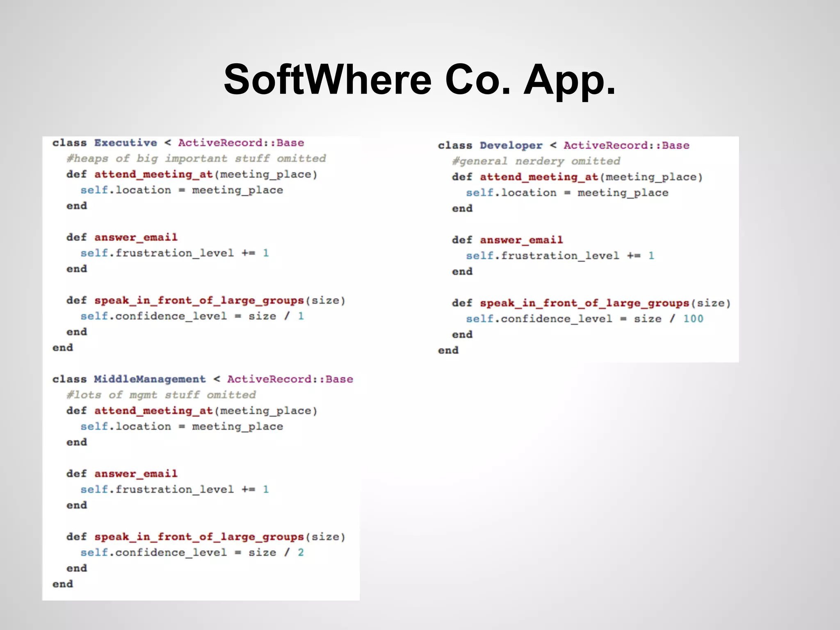The width and height of the screenshot is (840, 630).
Task: Click 'def attend_meeting_at(meeting_place)' in Executive class
Action: click(192, 175)
